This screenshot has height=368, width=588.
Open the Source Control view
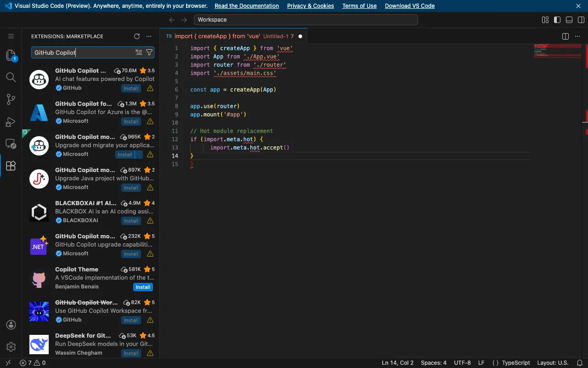coord(11,99)
